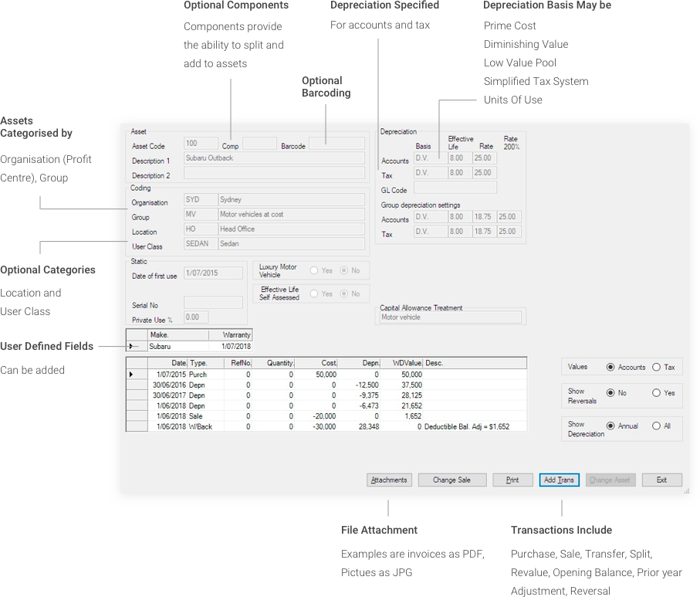Click Organisation code field SYD

click(201, 199)
